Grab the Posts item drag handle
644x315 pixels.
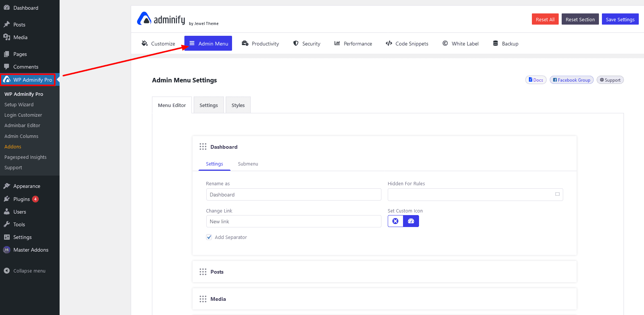(203, 271)
